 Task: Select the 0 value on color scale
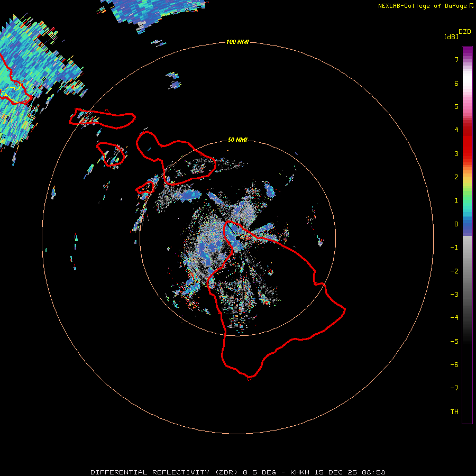(456, 224)
